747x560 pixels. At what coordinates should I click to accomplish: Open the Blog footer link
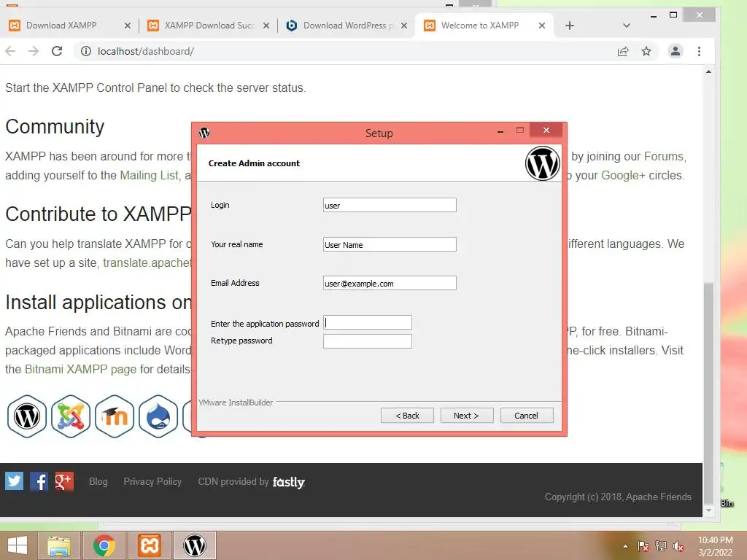pos(98,481)
